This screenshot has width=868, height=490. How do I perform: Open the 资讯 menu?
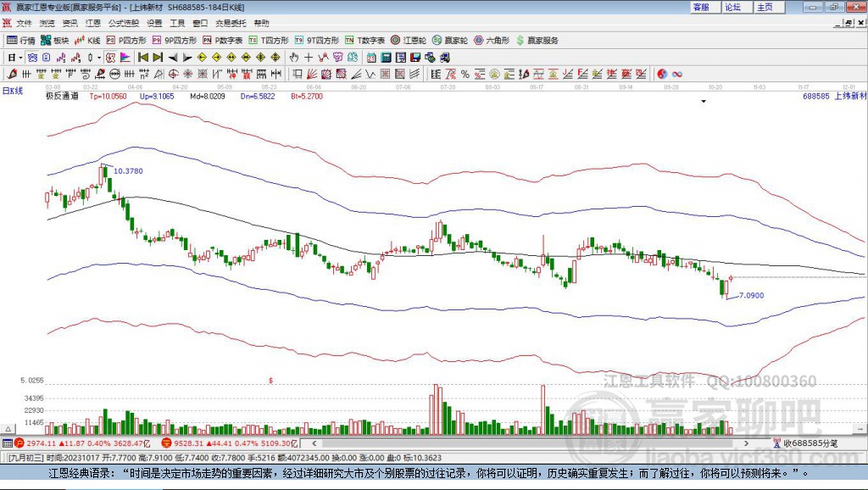pos(70,23)
